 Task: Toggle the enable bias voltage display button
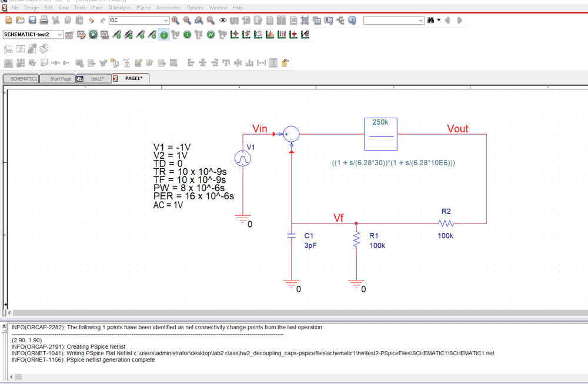point(164,35)
